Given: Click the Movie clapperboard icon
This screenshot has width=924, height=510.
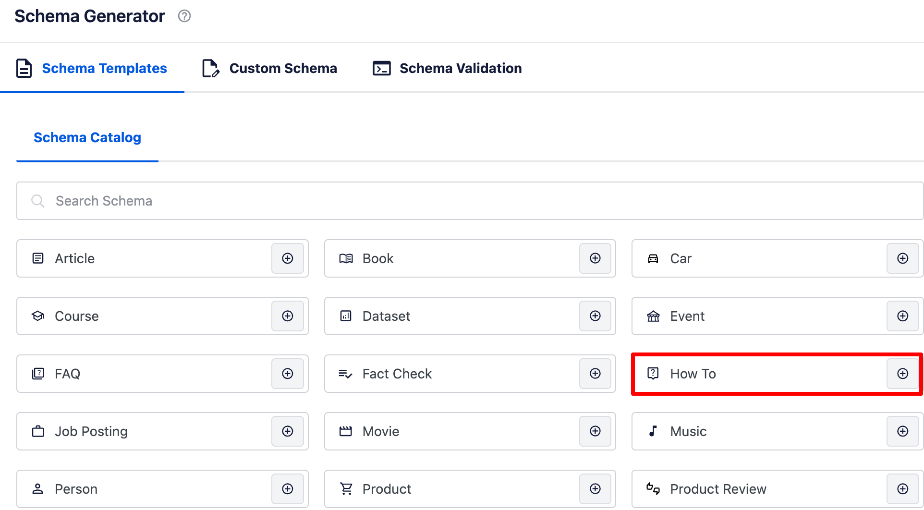Looking at the screenshot, I should coord(346,432).
